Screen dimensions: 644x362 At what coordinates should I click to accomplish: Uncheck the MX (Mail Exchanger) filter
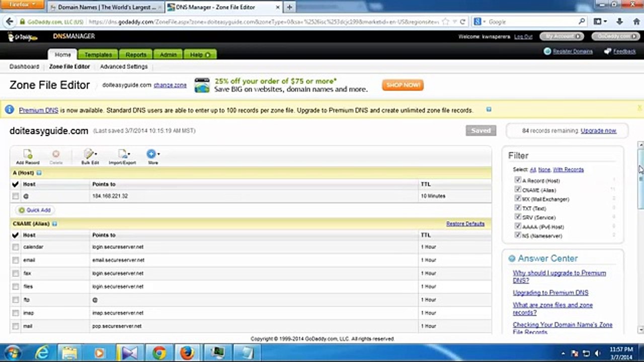tap(518, 199)
